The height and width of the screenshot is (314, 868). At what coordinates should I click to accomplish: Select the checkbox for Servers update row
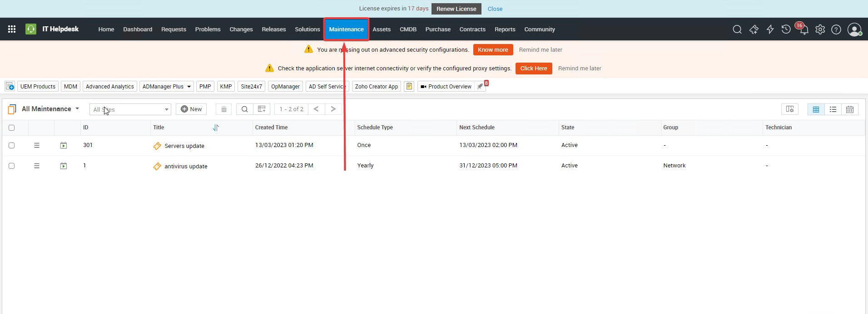(12, 146)
